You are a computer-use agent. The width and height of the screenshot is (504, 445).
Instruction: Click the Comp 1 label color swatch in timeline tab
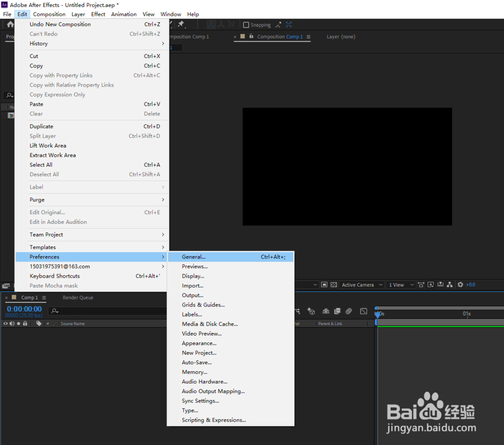14,297
